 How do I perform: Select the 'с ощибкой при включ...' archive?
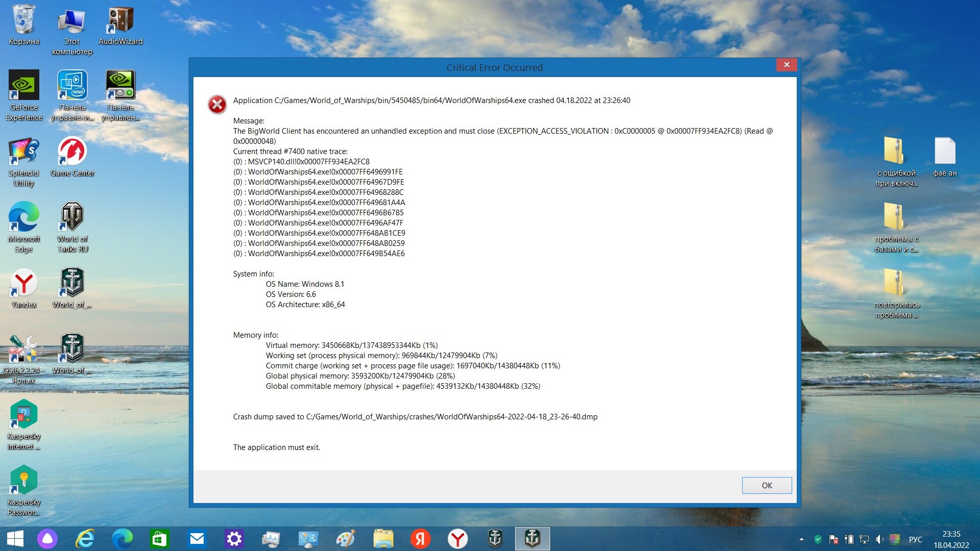[896, 162]
